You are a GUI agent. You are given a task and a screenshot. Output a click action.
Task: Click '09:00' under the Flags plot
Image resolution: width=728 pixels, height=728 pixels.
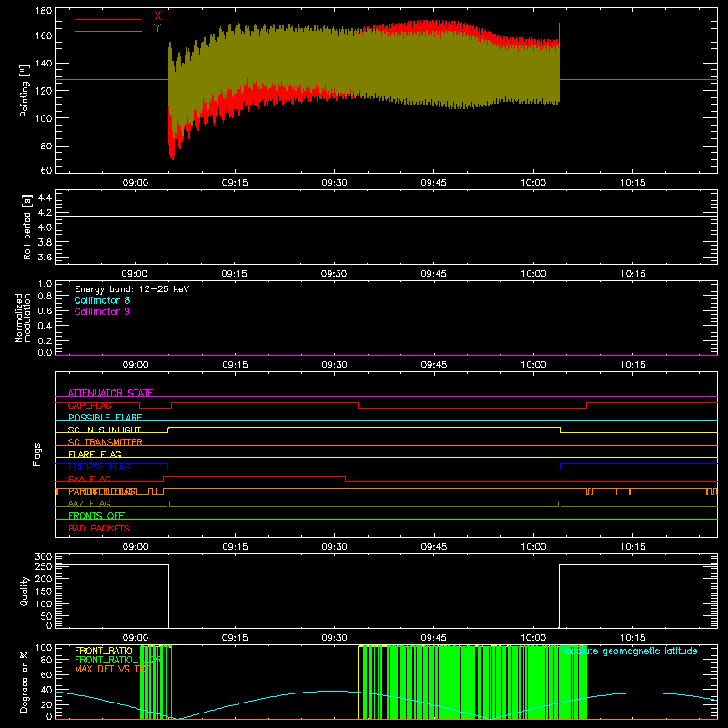(x=135, y=547)
